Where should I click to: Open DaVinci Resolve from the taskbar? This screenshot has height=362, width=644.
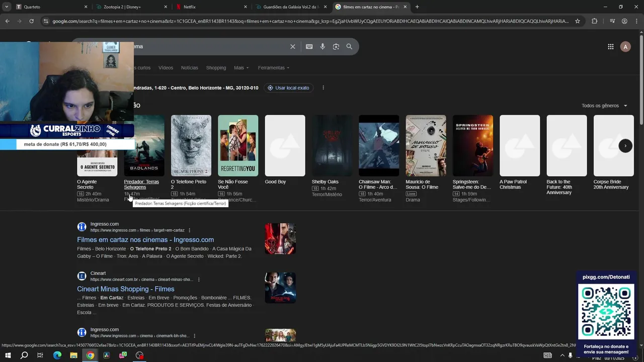click(x=106, y=355)
